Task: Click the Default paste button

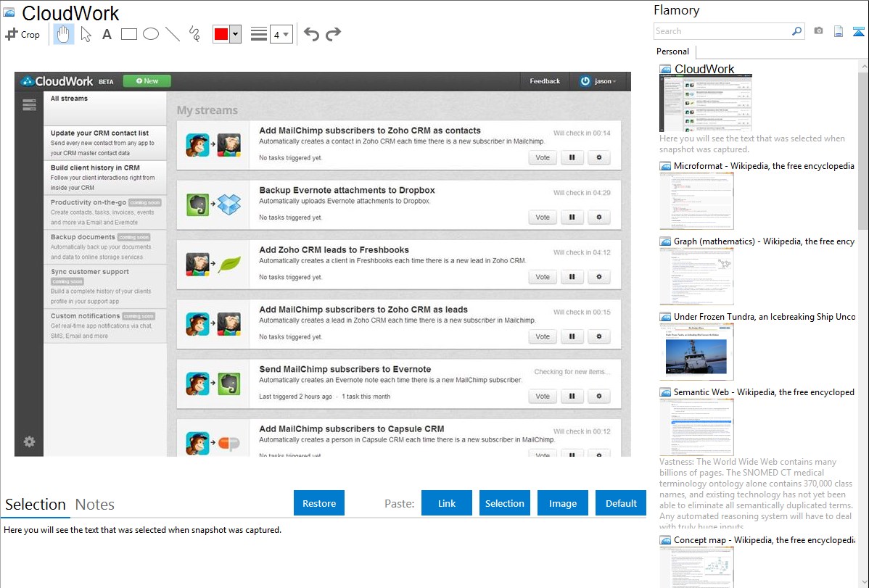Action: coord(621,503)
